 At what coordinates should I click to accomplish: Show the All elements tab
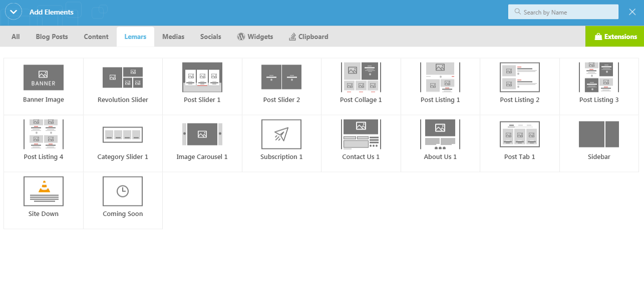[x=16, y=36]
